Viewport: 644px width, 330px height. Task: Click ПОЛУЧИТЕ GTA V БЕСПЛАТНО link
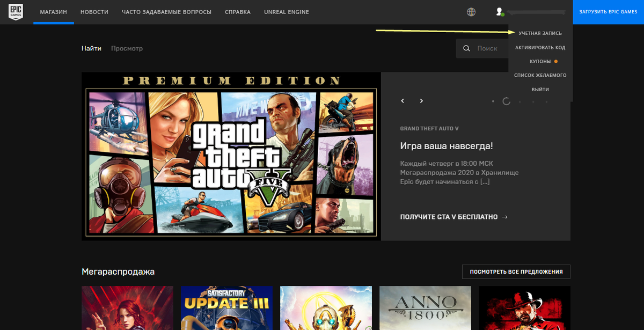pyautogui.click(x=454, y=217)
